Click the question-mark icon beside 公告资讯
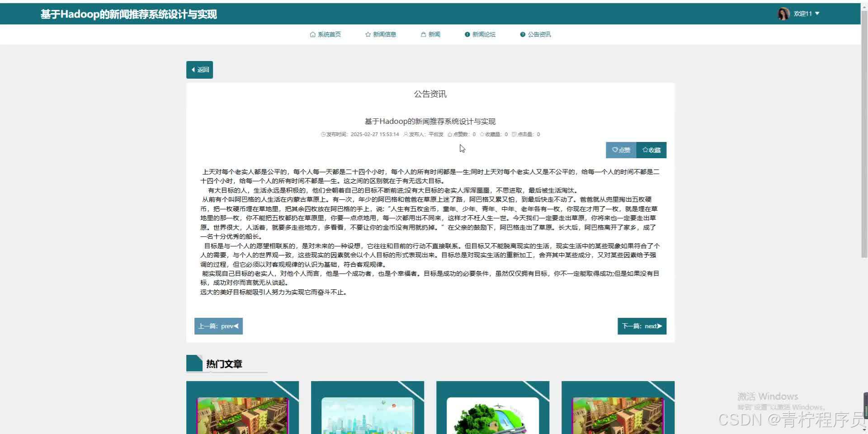Image resolution: width=868 pixels, height=434 pixels. click(522, 34)
